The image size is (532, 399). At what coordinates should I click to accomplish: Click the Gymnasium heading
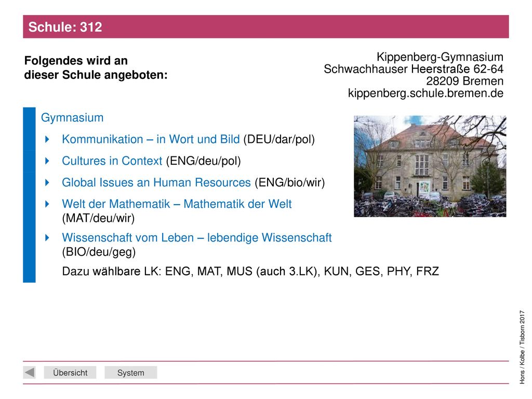(72, 118)
